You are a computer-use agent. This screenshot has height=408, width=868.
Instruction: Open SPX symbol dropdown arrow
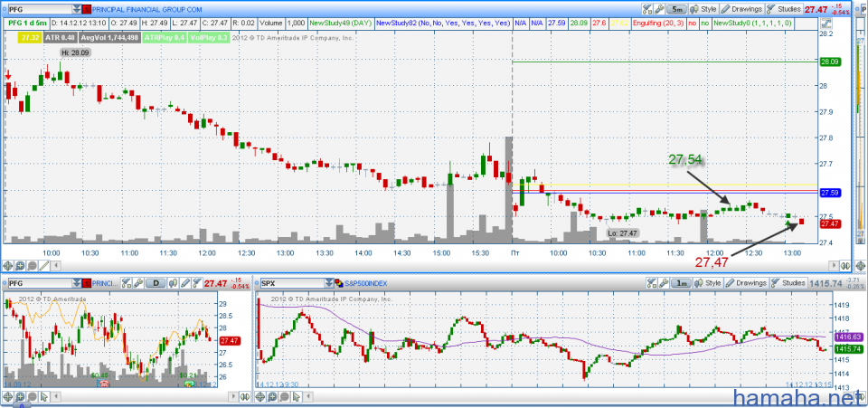click(329, 283)
